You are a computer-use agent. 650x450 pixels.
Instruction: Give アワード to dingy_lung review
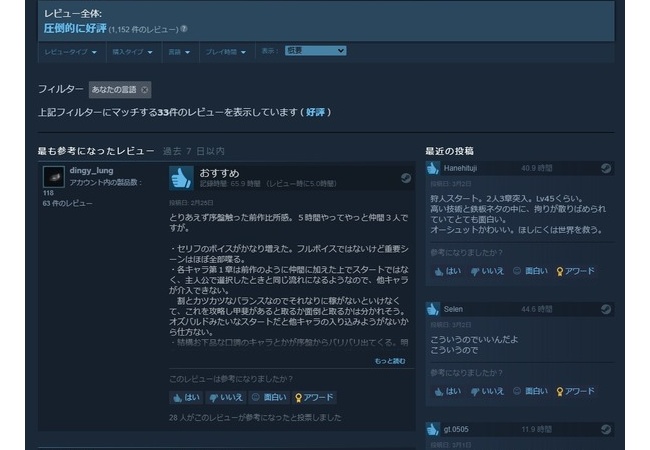click(x=314, y=398)
